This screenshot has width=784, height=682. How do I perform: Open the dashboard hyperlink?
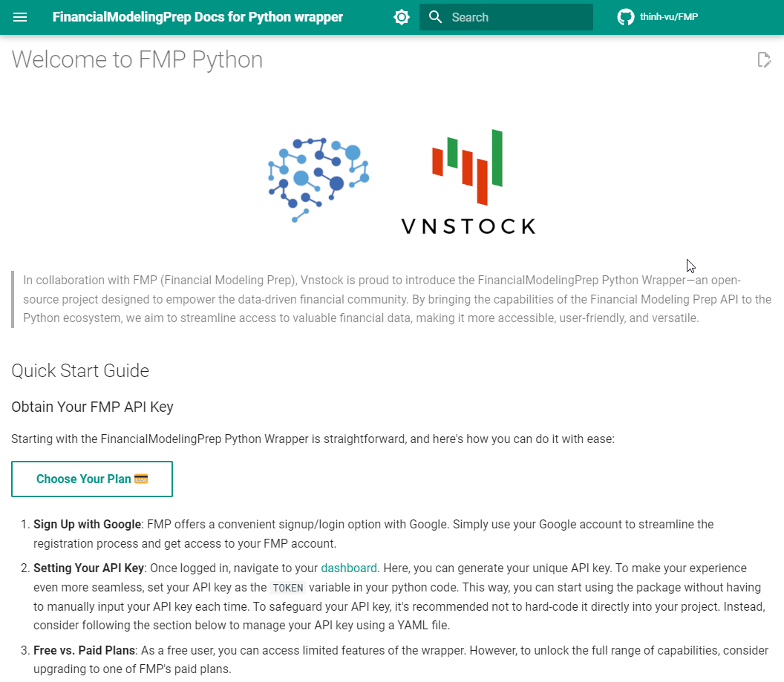click(x=349, y=568)
